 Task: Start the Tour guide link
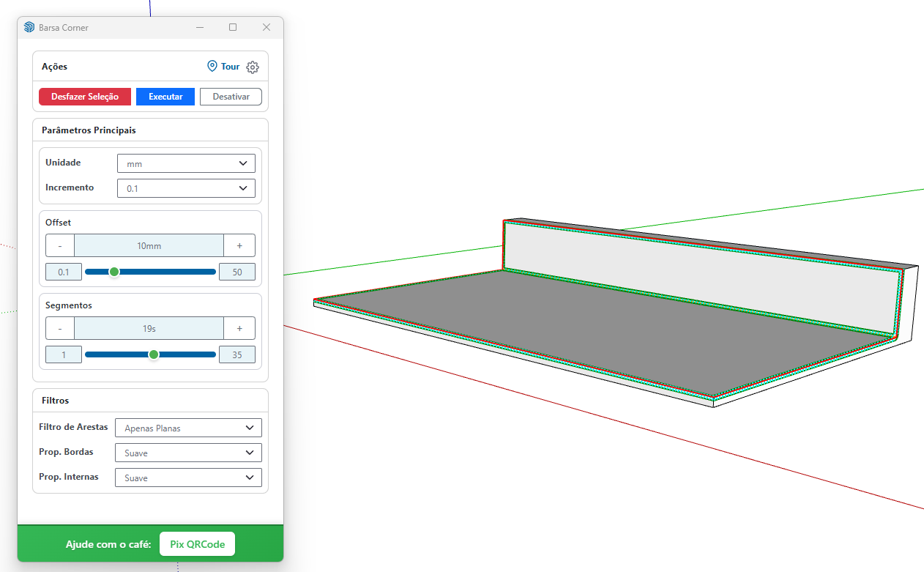coord(224,67)
